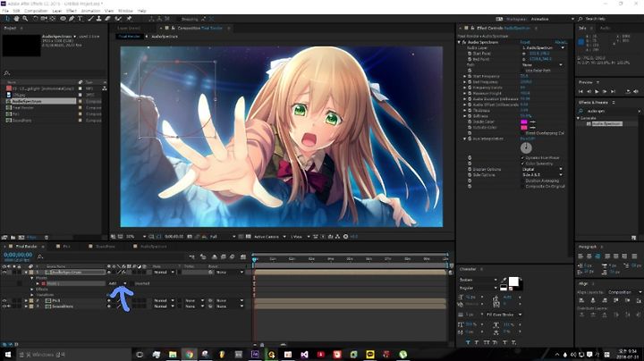This screenshot has height=361, width=644.
Task: Open Chrome from the taskbar
Action: [189, 354]
